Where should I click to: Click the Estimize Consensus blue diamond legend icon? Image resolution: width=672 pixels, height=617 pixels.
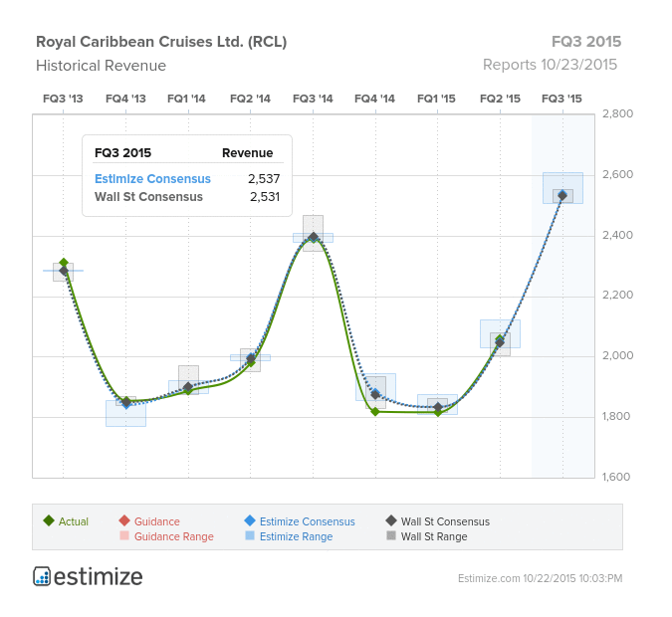250,520
